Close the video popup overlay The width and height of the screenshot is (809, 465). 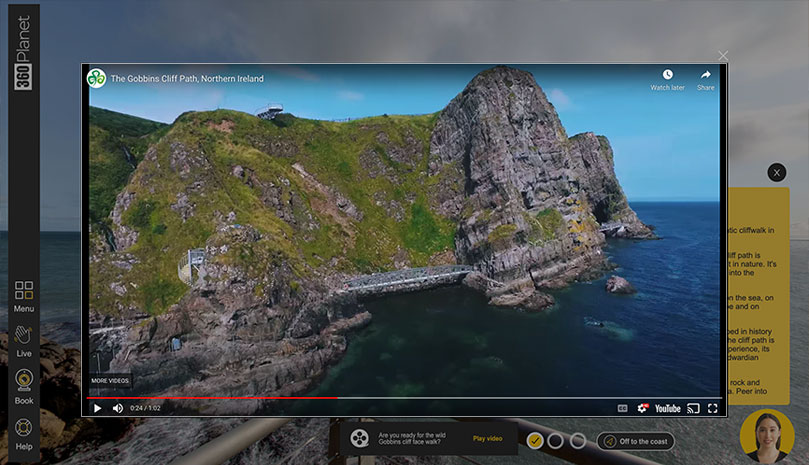(x=723, y=55)
